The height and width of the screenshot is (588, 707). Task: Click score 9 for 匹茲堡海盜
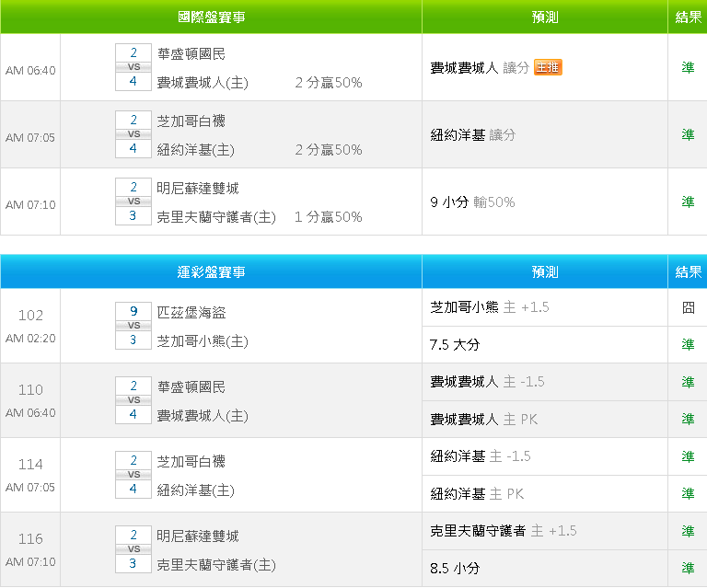point(133,311)
